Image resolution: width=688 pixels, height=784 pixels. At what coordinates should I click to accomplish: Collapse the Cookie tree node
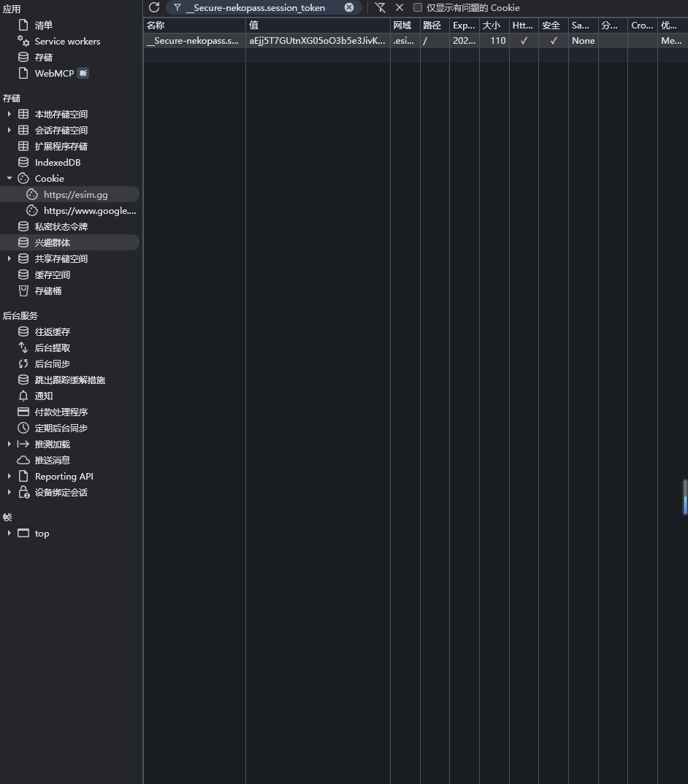[9, 178]
